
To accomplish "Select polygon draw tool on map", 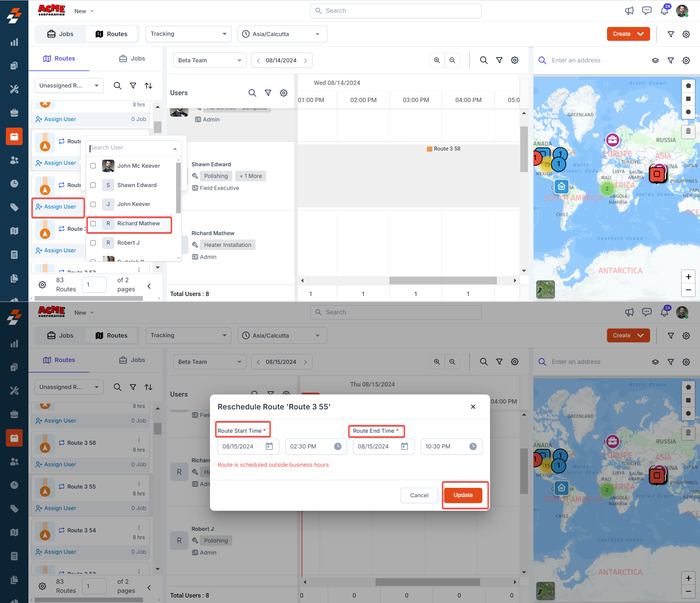I will pyautogui.click(x=688, y=86).
